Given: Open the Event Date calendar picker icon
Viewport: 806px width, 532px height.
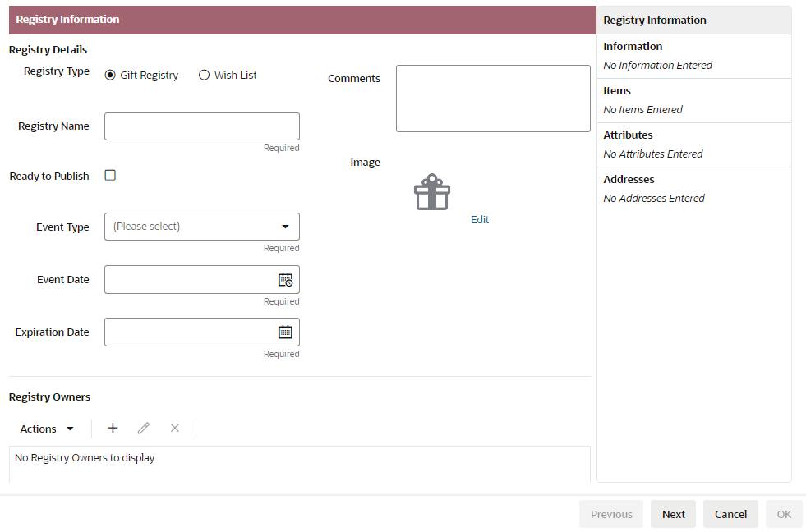Looking at the screenshot, I should coord(286,279).
